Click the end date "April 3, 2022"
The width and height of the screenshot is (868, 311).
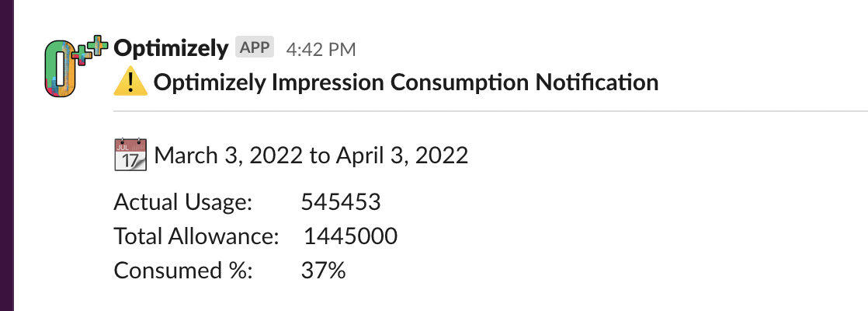[401, 155]
